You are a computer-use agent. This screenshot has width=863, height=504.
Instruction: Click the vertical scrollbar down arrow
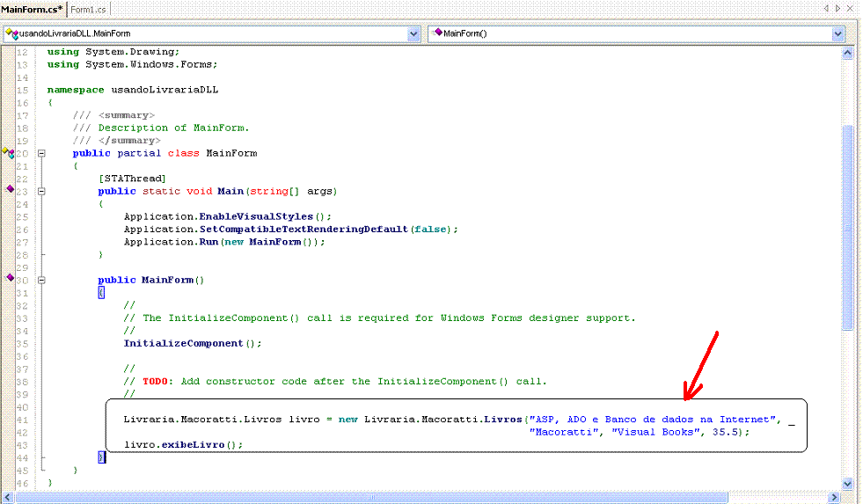pos(847,484)
